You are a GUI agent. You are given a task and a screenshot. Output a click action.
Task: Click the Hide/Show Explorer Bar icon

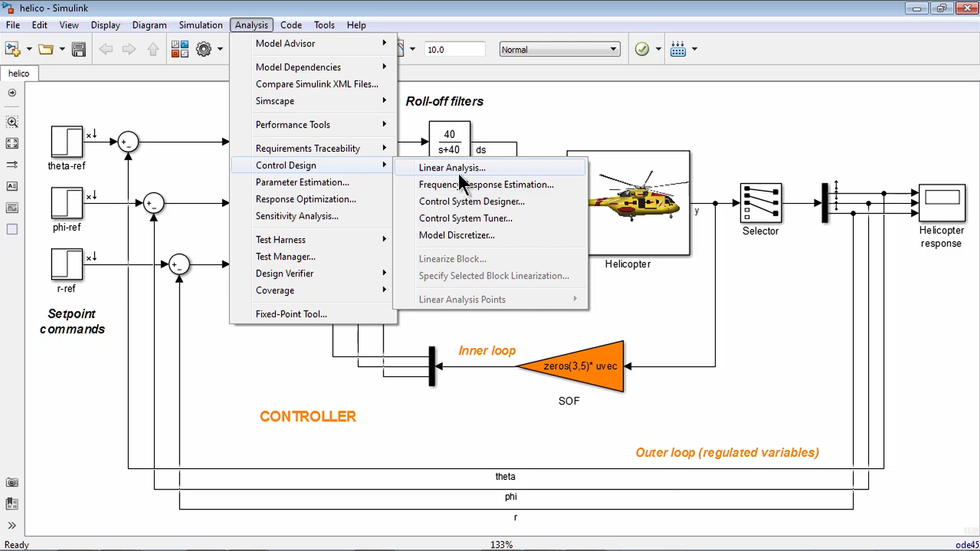coord(12,93)
